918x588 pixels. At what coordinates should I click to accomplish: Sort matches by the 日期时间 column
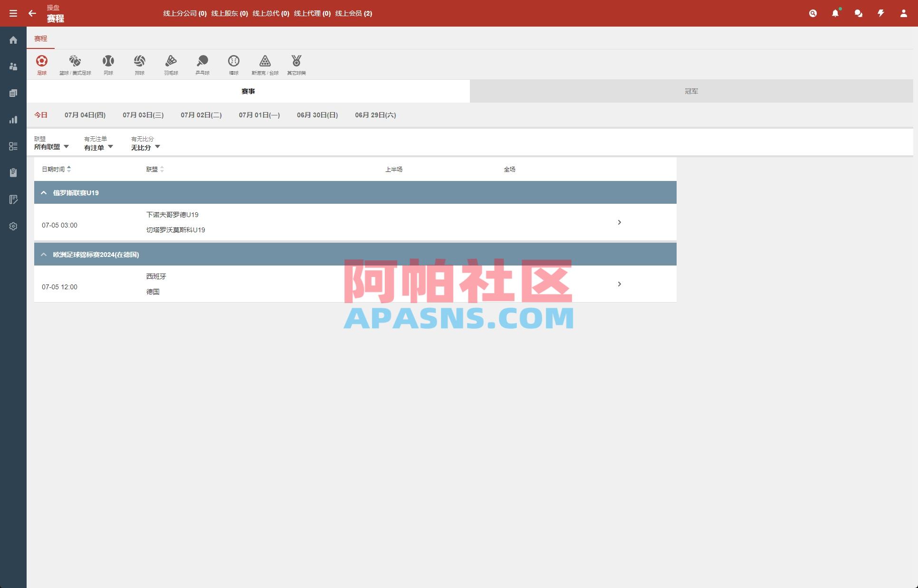pos(56,169)
